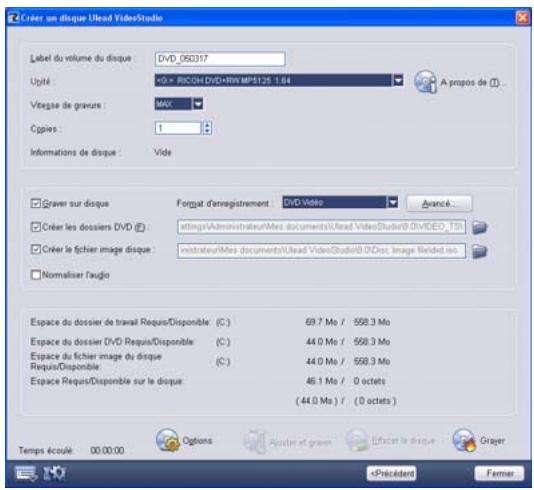The width and height of the screenshot is (534, 490).
Task: Click the 46.1 Mo disc space value
Action: (x=321, y=381)
